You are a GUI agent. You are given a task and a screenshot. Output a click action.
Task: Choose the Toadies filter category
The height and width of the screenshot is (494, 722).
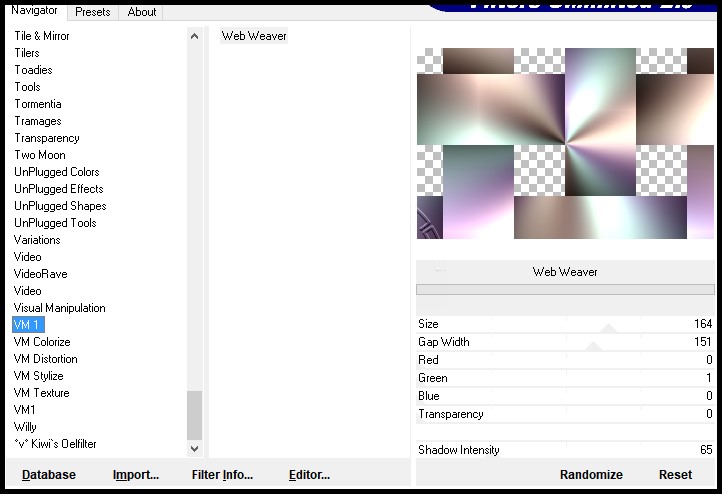[33, 70]
